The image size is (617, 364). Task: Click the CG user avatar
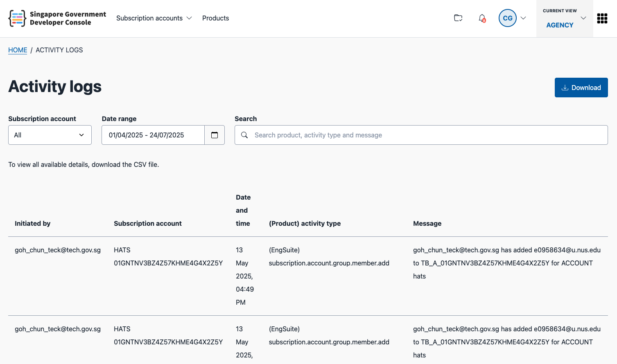click(508, 18)
